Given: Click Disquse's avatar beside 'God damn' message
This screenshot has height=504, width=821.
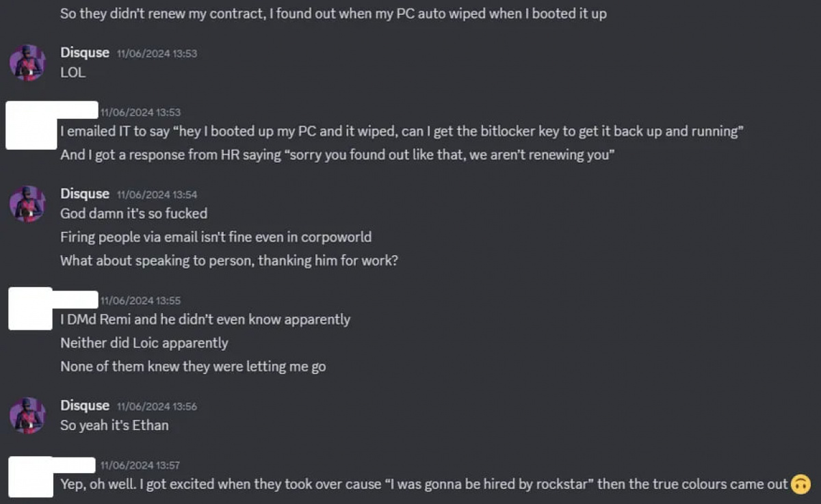Looking at the screenshot, I should tap(27, 204).
